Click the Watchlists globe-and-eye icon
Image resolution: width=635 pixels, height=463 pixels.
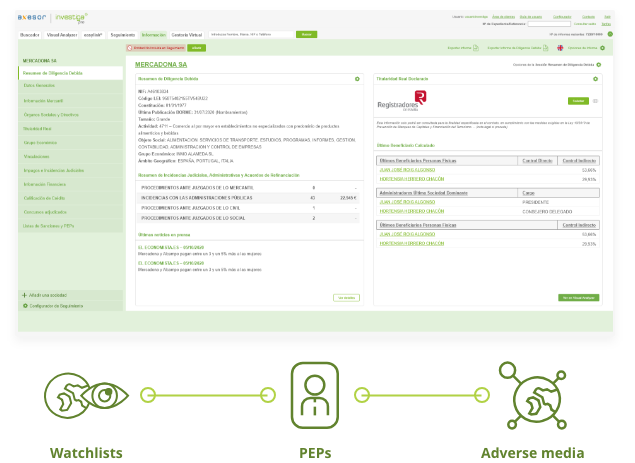(x=86, y=395)
